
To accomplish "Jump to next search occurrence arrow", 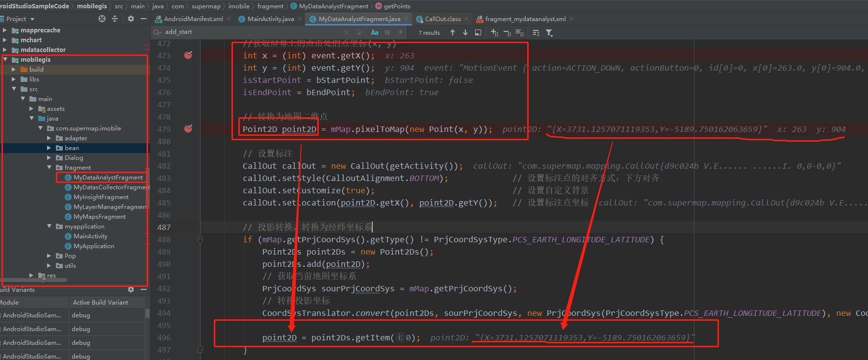I will click(465, 32).
